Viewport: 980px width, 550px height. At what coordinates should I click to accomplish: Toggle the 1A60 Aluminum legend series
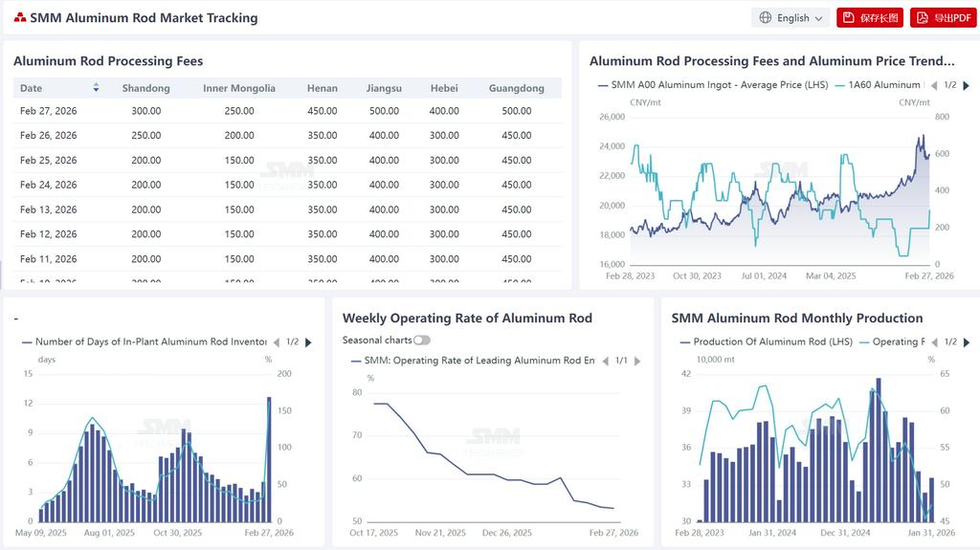(x=879, y=85)
